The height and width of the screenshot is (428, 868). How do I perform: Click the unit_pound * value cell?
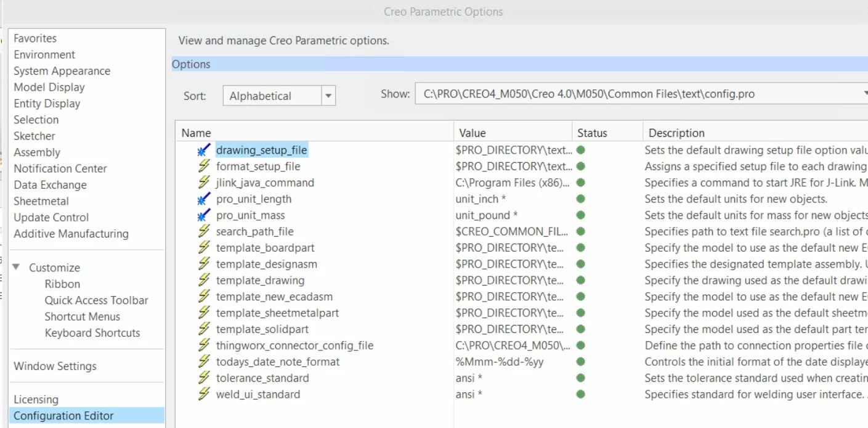point(486,215)
